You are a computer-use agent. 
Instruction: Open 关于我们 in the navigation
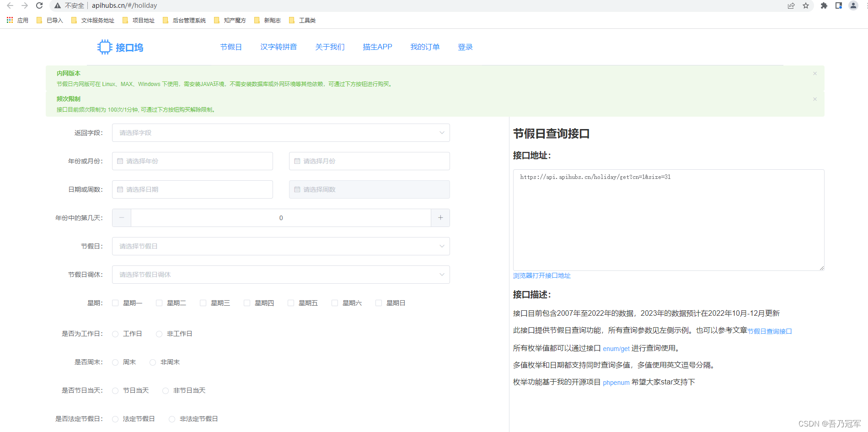click(330, 47)
